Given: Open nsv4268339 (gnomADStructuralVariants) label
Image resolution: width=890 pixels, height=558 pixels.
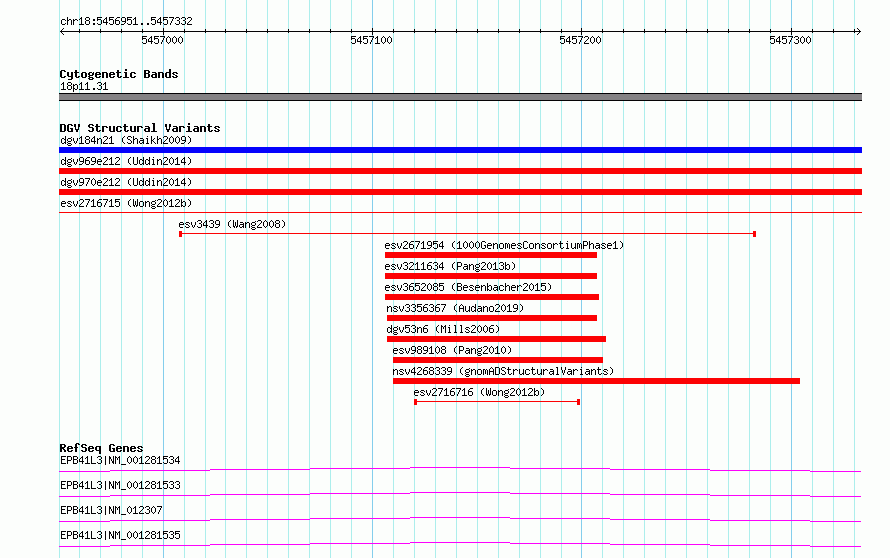Looking at the screenshot, I should (x=503, y=371).
